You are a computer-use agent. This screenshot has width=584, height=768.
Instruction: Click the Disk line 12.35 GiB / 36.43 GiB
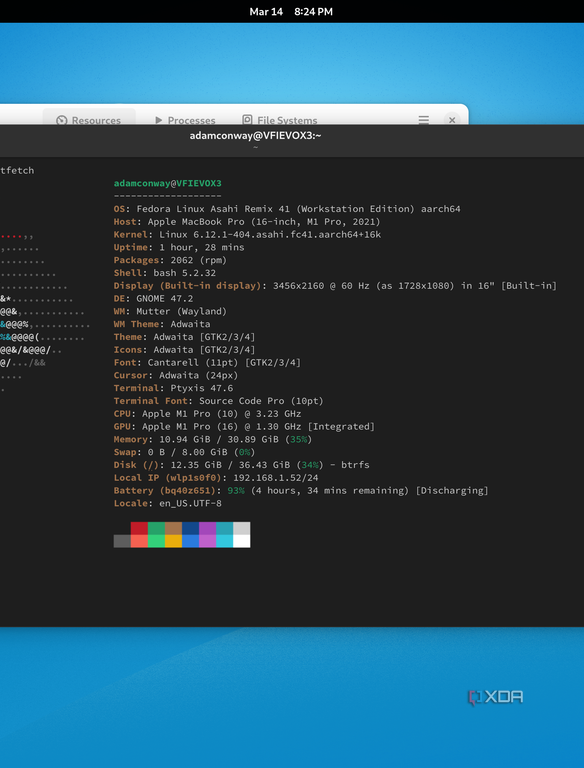pos(242,464)
